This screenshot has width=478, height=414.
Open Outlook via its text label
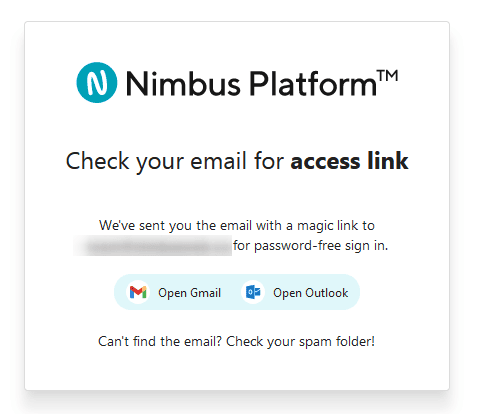coord(311,293)
